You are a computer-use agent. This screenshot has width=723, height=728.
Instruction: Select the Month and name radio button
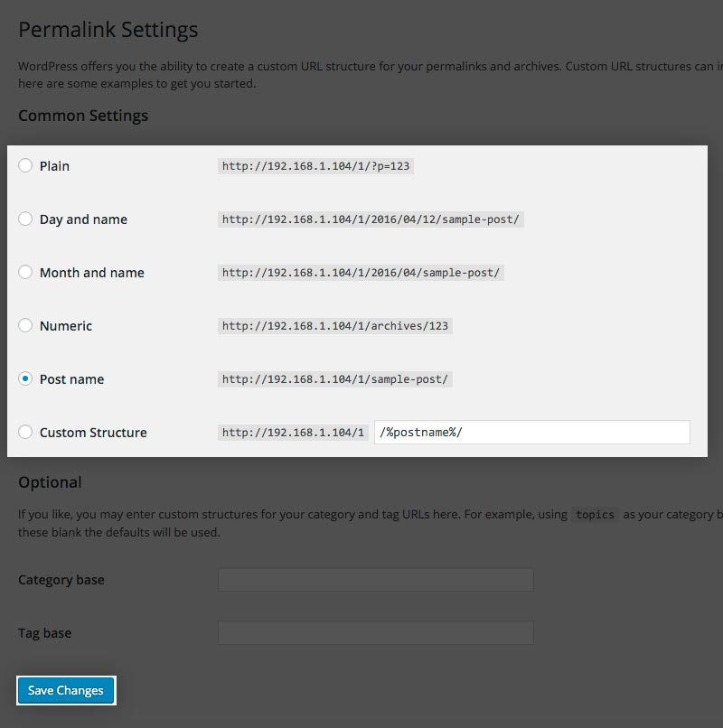tap(25, 272)
